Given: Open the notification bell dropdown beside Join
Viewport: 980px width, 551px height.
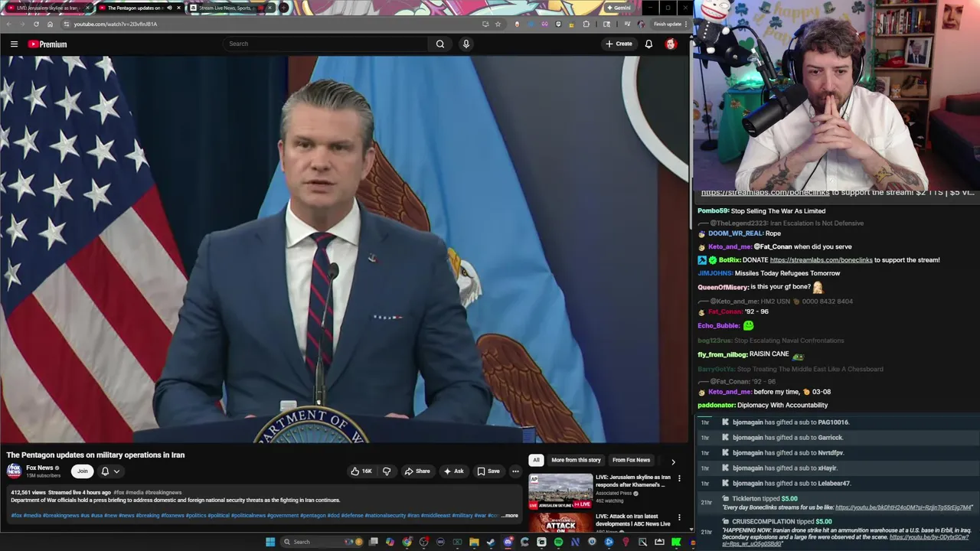Looking at the screenshot, I should click(x=110, y=471).
